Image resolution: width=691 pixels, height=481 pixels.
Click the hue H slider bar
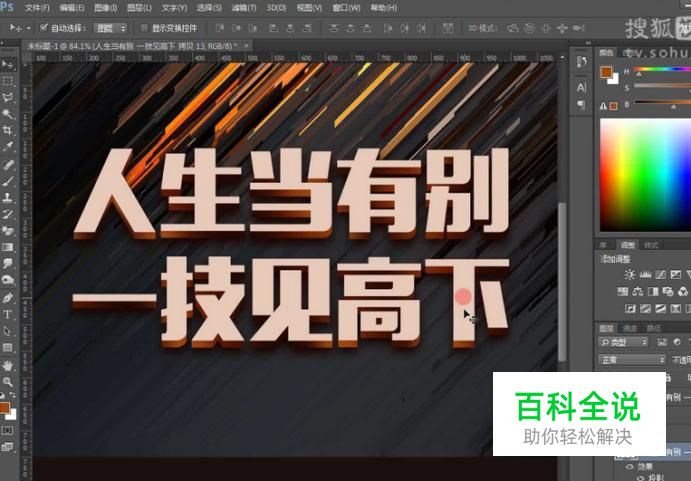coord(662,70)
